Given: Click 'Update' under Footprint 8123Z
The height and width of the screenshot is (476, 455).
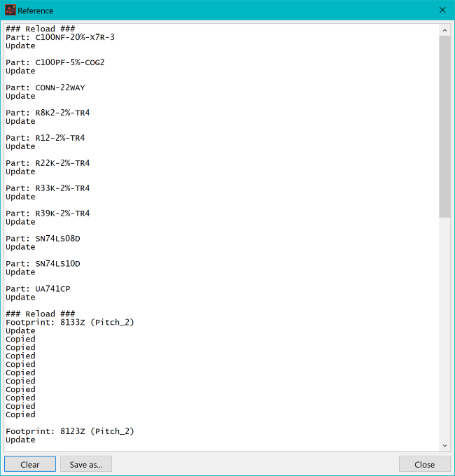Looking at the screenshot, I should (20, 440).
